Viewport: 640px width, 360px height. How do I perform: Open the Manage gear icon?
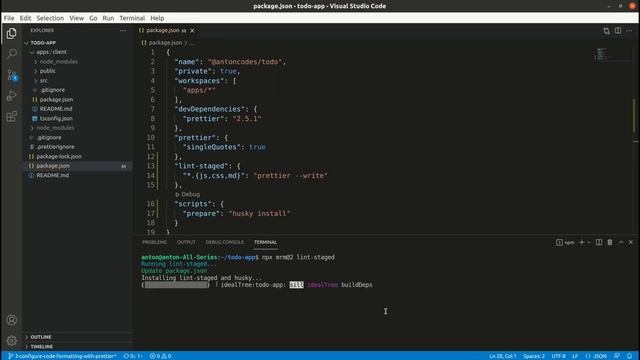[x=12, y=340]
